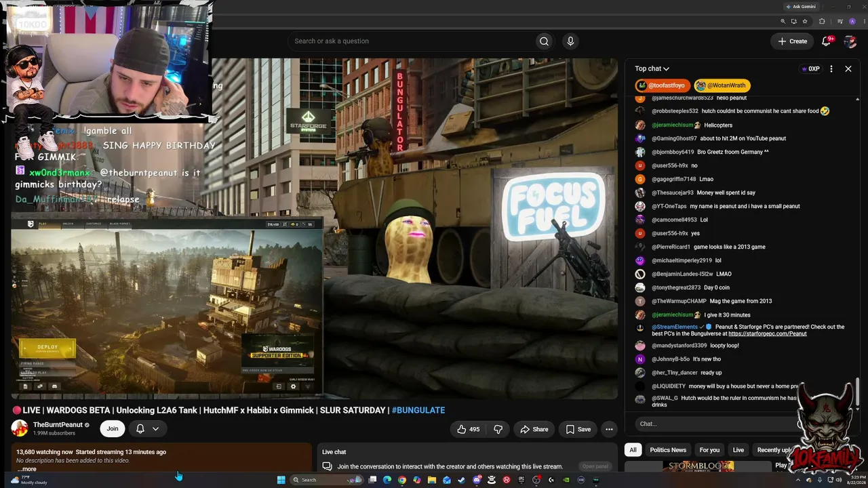
Task: Open Discord from the taskbar
Action: [477, 480]
